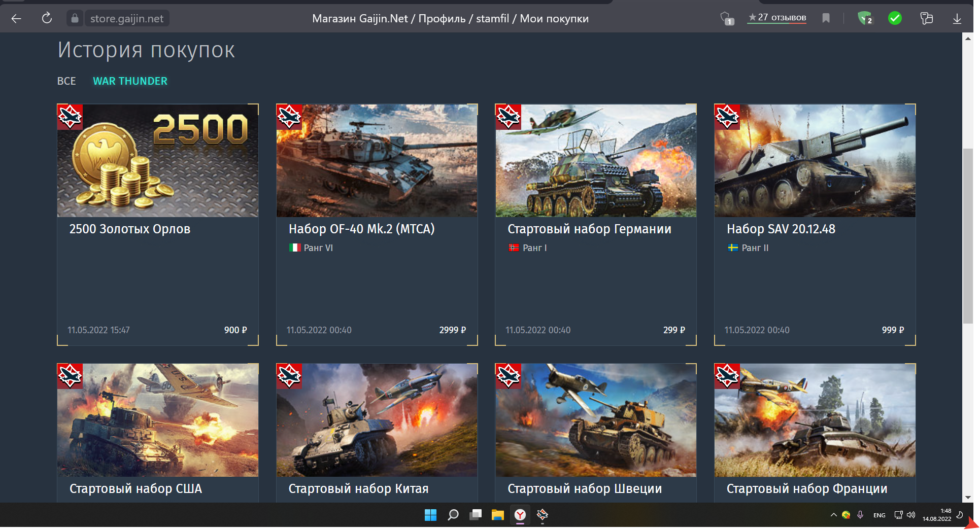This screenshot has width=980, height=530.
Task: Click the War Thunder badge on OF-40 card
Action: click(x=289, y=117)
